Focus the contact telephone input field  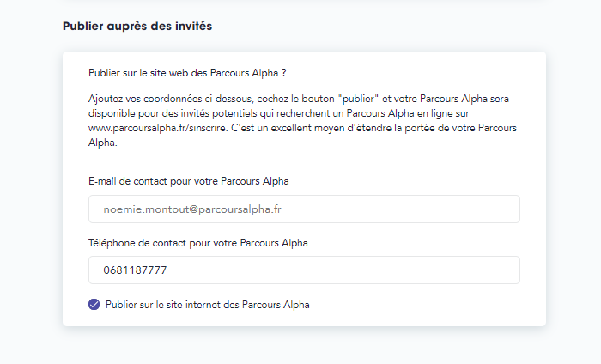coord(304,270)
